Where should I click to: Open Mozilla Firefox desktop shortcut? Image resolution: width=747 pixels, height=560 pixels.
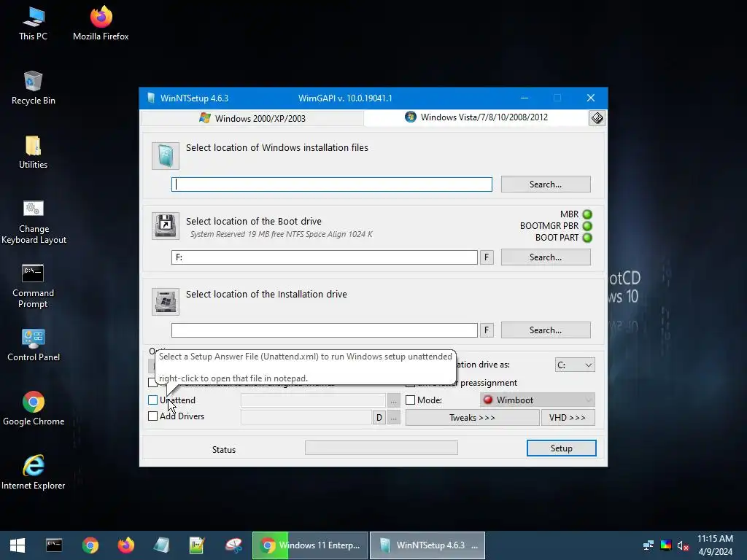click(x=101, y=24)
